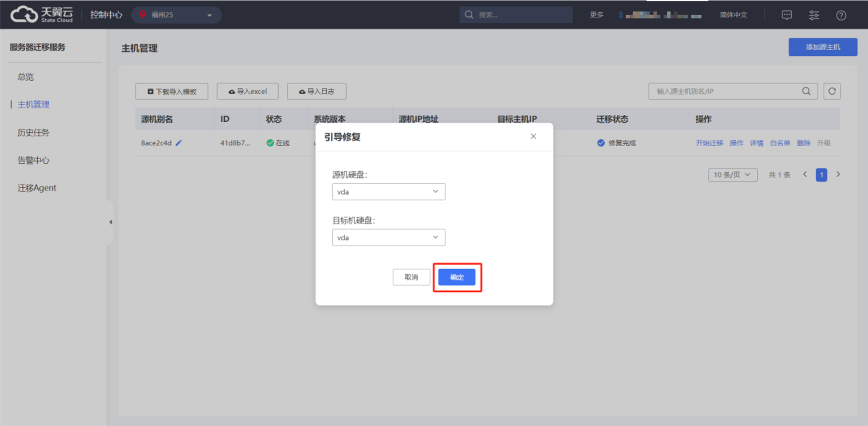Click the 8ace2c4d alias cell
The width and height of the screenshot is (868, 426).
(x=156, y=143)
